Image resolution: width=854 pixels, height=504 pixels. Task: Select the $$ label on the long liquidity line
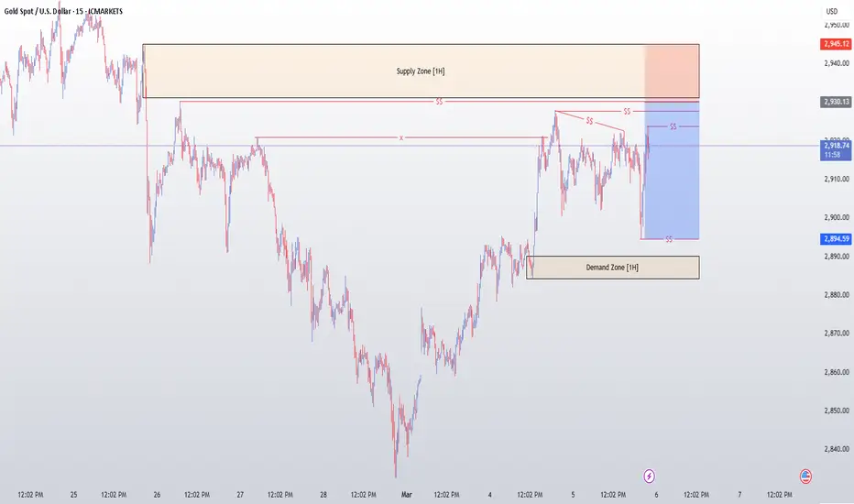[439, 102]
